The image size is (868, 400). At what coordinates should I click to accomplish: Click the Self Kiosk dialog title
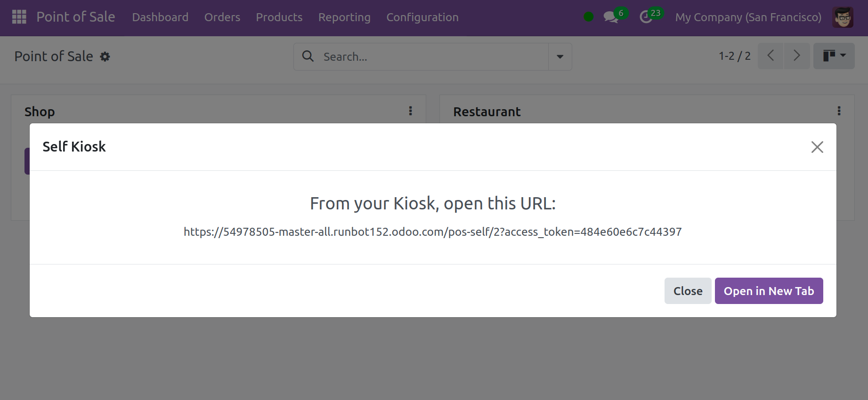coord(74,147)
